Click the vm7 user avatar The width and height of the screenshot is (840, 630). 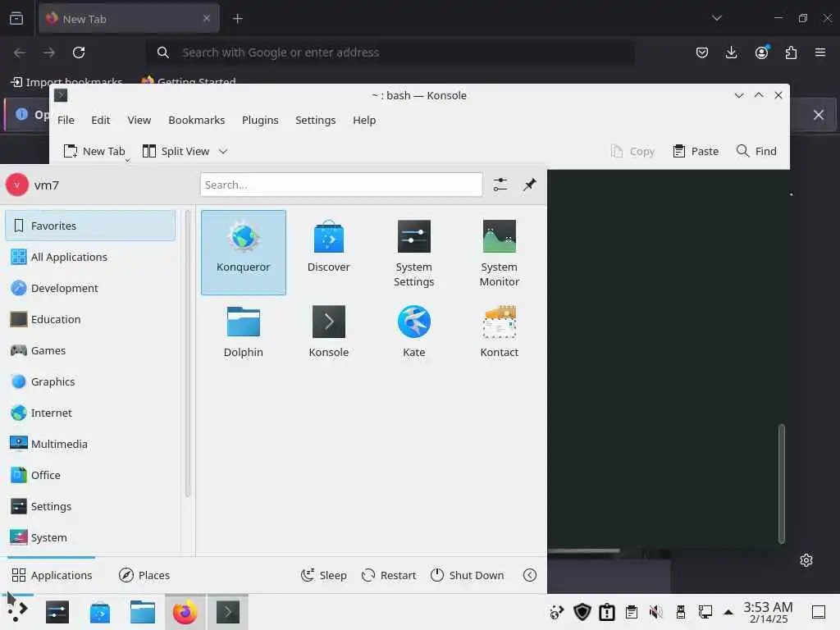(x=16, y=185)
